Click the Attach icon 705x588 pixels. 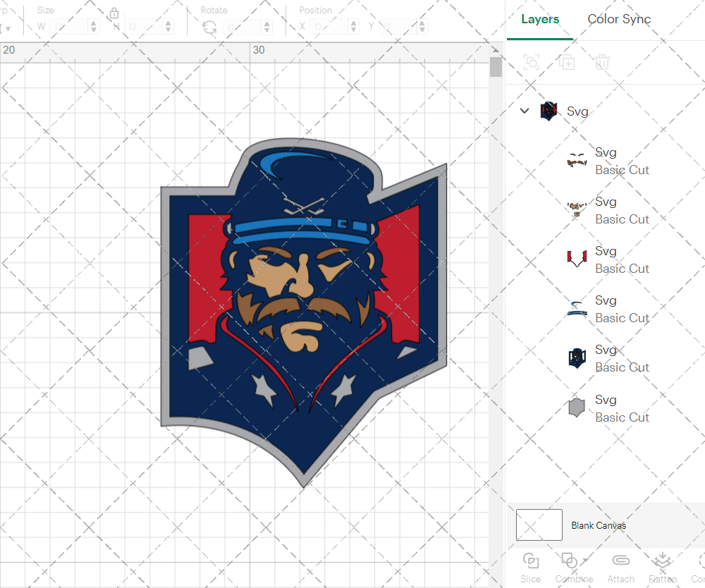click(621, 561)
